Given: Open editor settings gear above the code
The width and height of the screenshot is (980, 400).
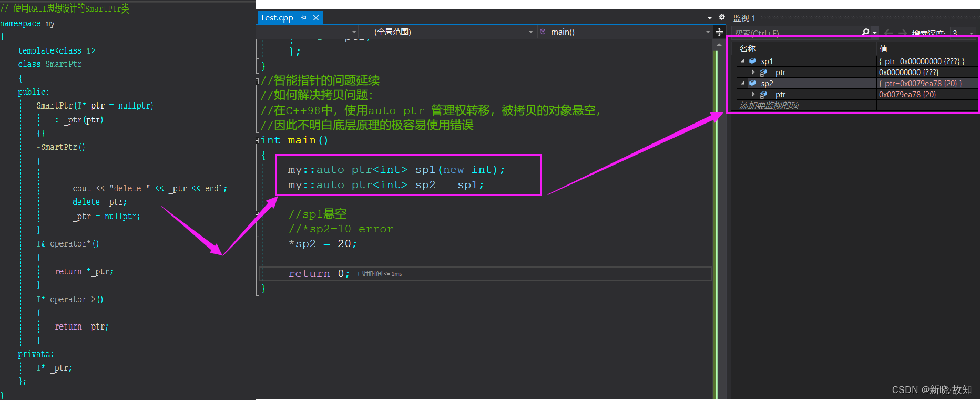Looking at the screenshot, I should (x=722, y=17).
